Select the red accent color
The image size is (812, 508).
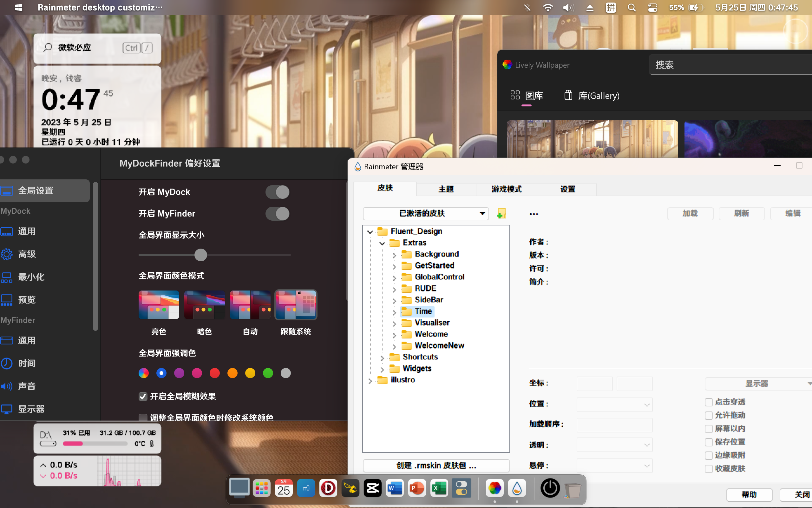point(215,373)
